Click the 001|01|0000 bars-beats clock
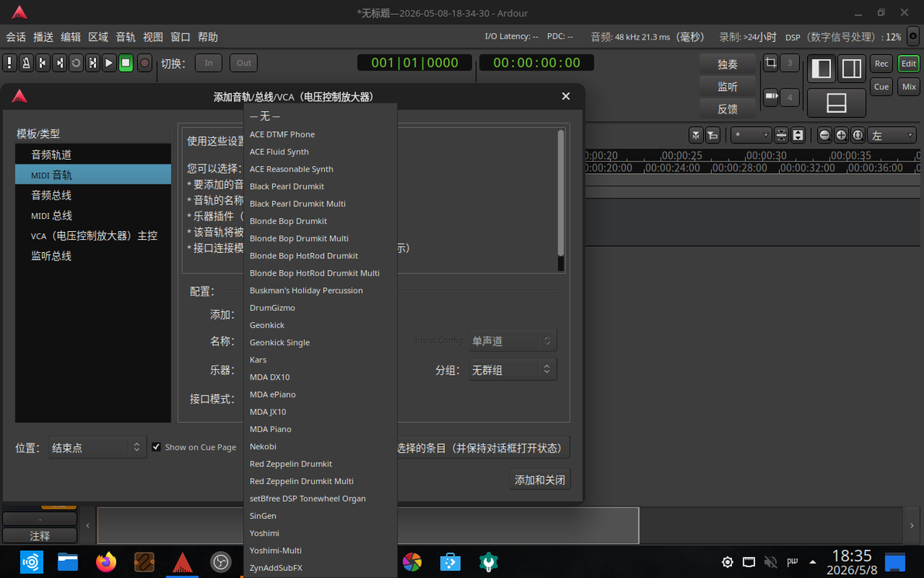Viewport: 924px width, 578px height. pos(414,63)
